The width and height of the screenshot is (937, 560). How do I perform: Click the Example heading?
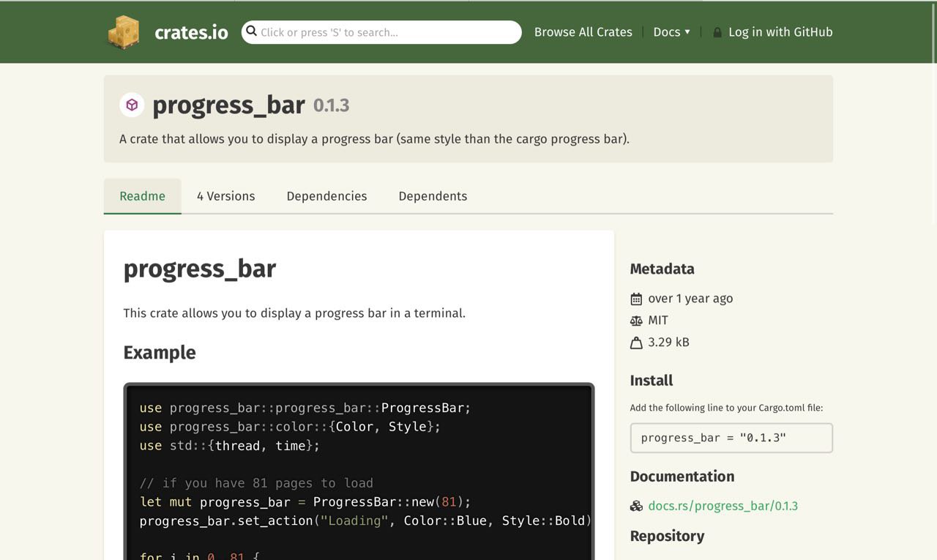(160, 352)
